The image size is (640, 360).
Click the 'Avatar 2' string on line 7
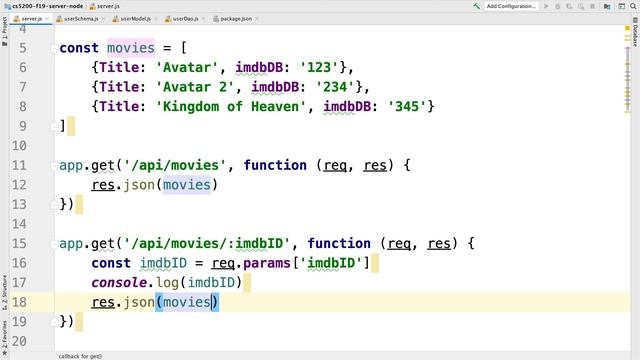click(195, 87)
